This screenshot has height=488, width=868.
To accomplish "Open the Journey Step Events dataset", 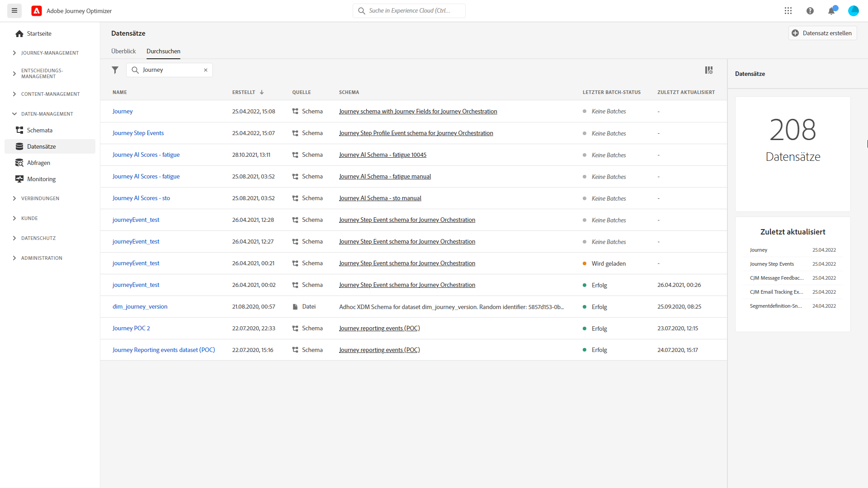I will (138, 133).
